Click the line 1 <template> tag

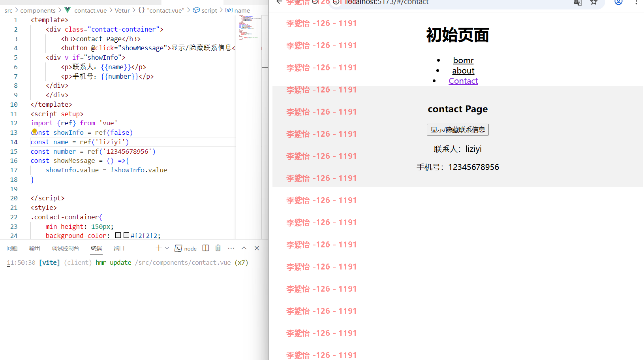(49, 20)
